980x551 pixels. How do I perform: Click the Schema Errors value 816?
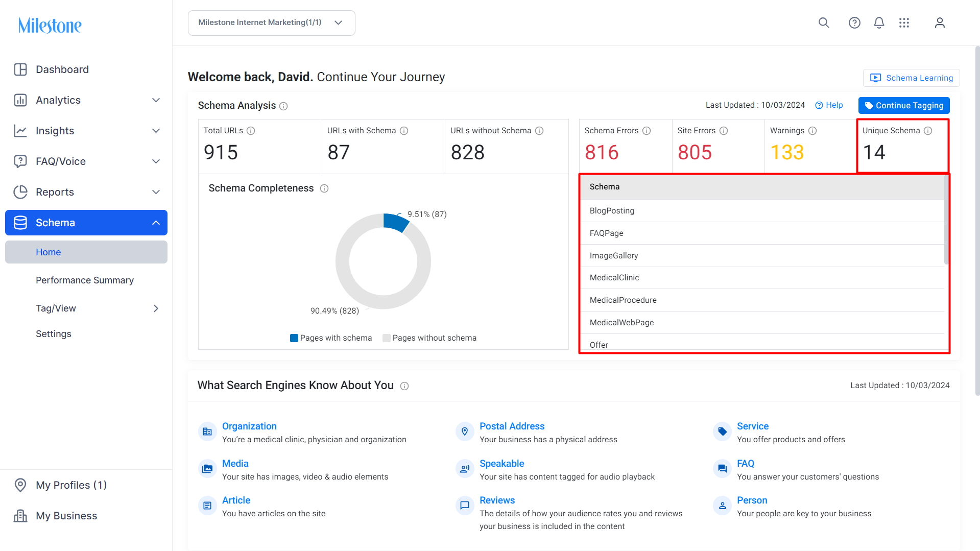(602, 153)
